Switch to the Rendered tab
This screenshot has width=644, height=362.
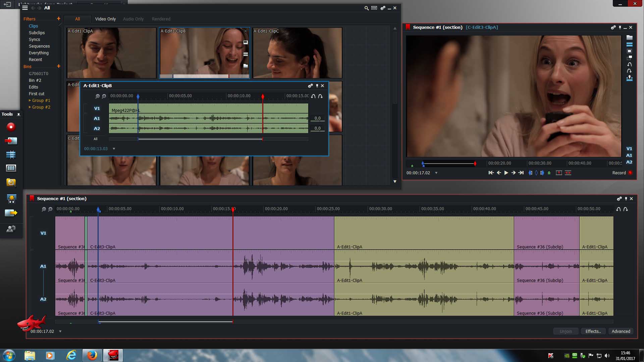coord(161,19)
